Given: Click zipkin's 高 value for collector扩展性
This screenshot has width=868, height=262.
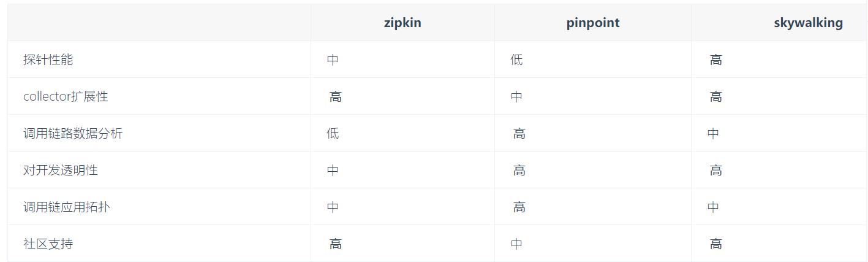Looking at the screenshot, I should click(335, 96).
